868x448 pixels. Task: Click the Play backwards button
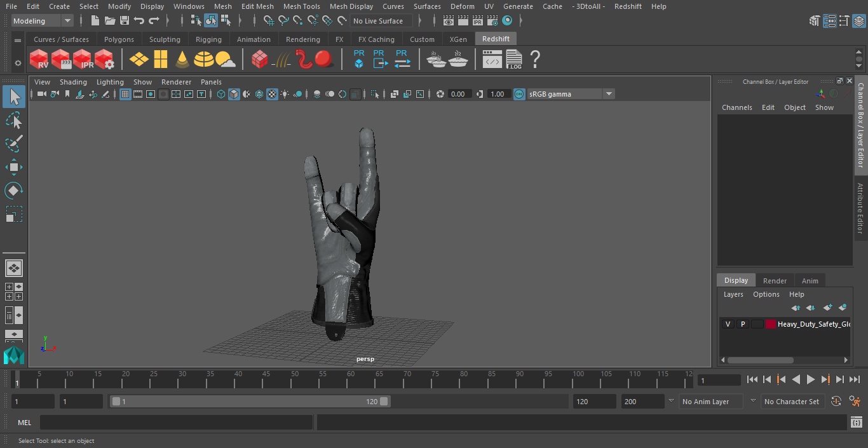point(796,379)
